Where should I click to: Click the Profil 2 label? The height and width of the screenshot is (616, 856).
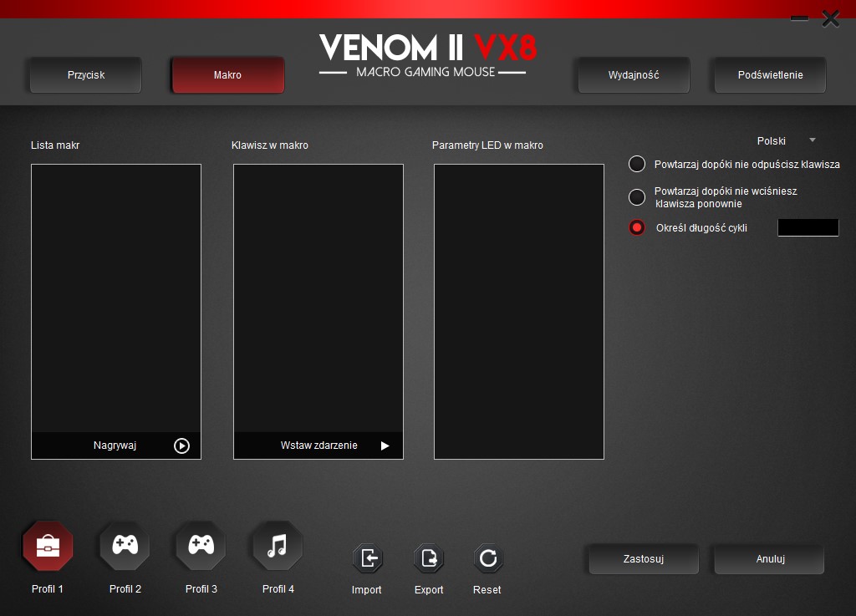click(x=125, y=588)
